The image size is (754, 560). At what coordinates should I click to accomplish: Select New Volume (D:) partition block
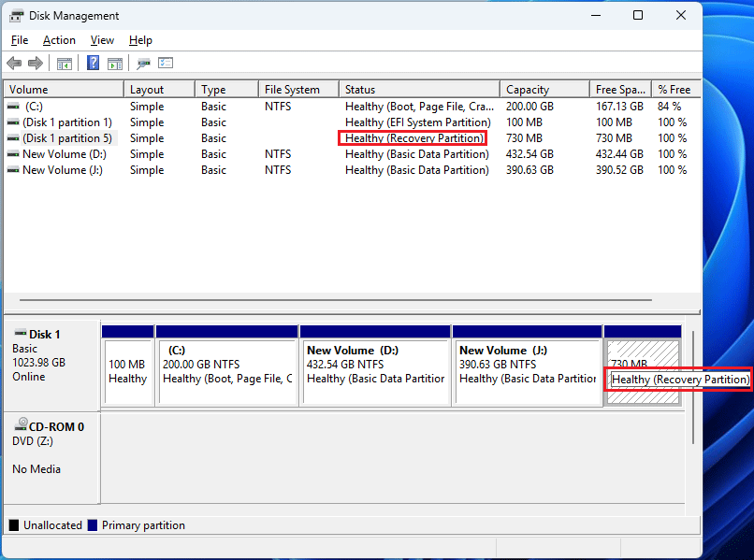click(x=375, y=366)
